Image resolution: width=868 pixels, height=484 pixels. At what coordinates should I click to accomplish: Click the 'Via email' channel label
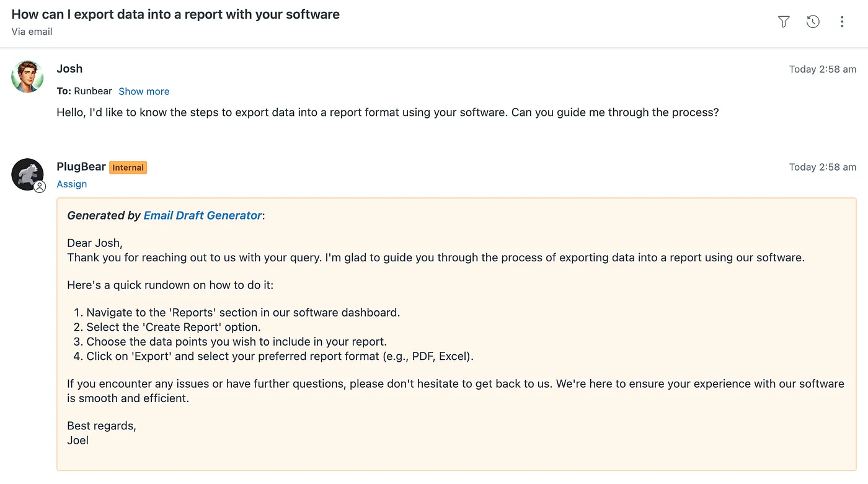[32, 32]
